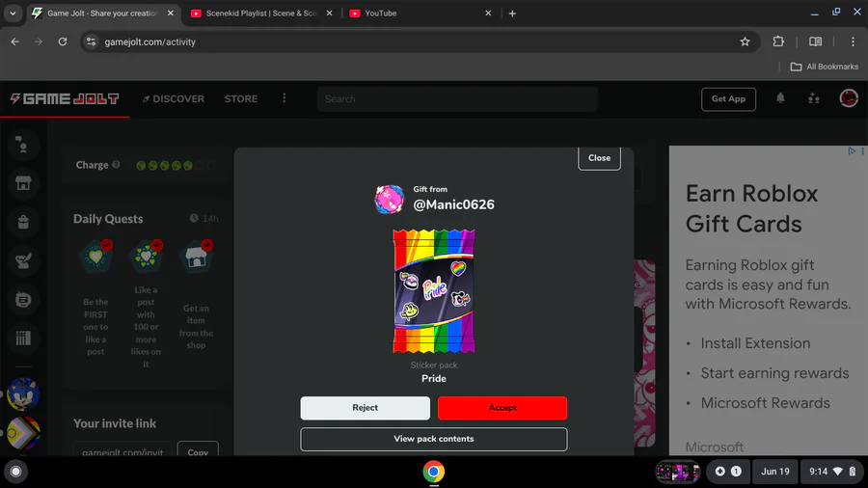This screenshot has height=488, width=868.
Task: Click the Pride sticker pack image
Action: (x=433, y=291)
